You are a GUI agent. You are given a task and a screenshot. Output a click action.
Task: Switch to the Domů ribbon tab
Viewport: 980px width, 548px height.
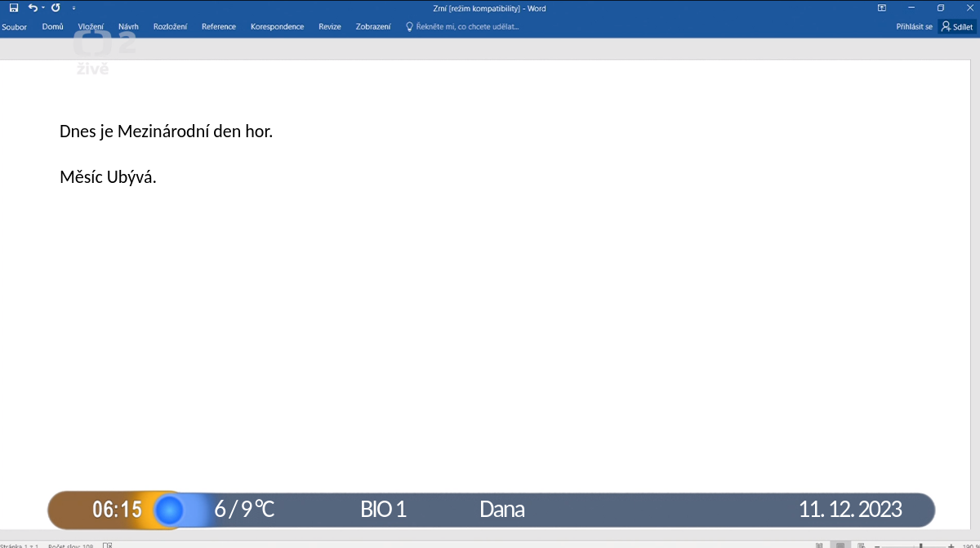click(53, 27)
